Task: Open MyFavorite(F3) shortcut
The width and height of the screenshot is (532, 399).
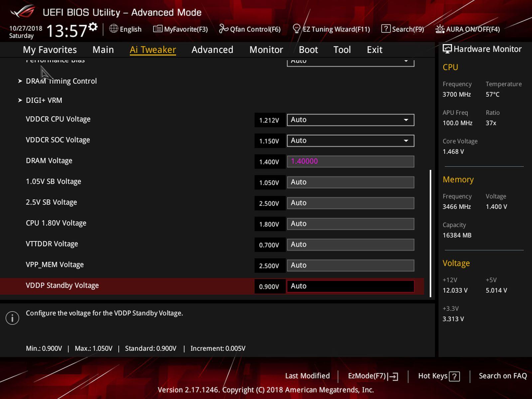Action: pyautogui.click(x=180, y=29)
